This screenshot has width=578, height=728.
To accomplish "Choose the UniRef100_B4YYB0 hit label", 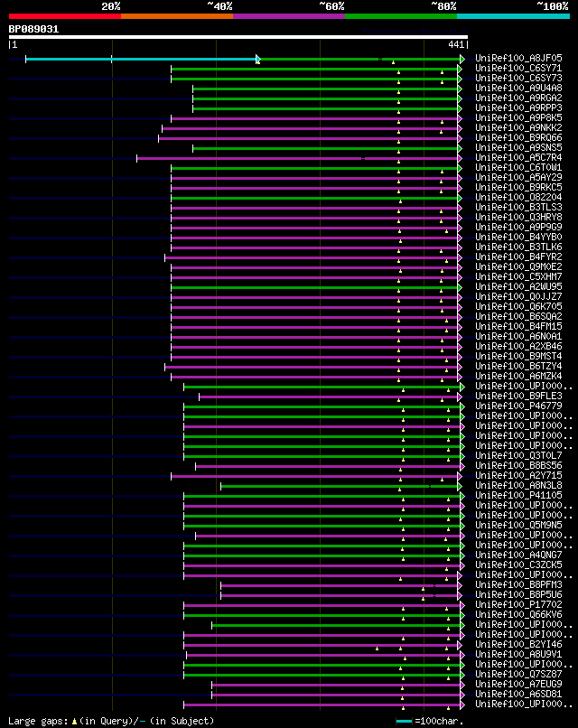I will [x=518, y=238].
